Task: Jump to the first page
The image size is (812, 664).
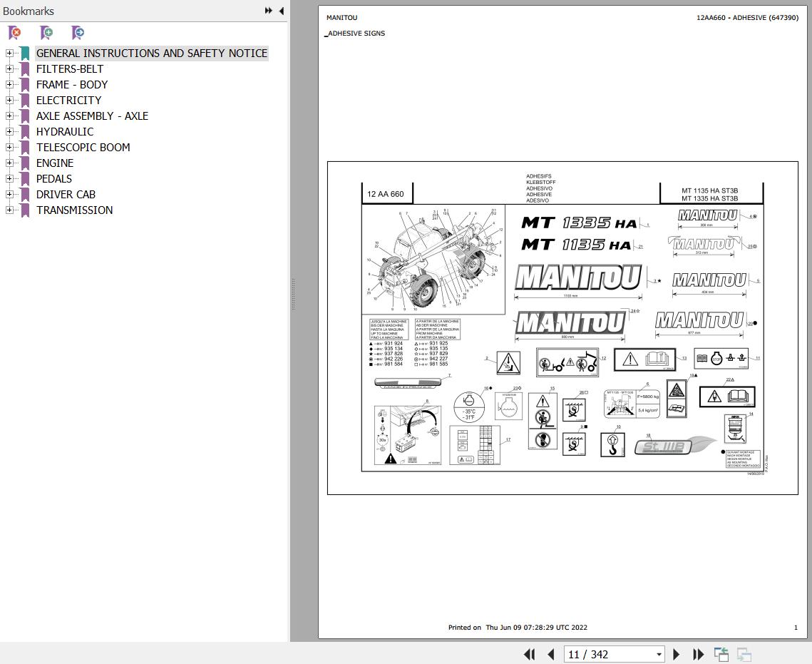Action: (x=529, y=654)
